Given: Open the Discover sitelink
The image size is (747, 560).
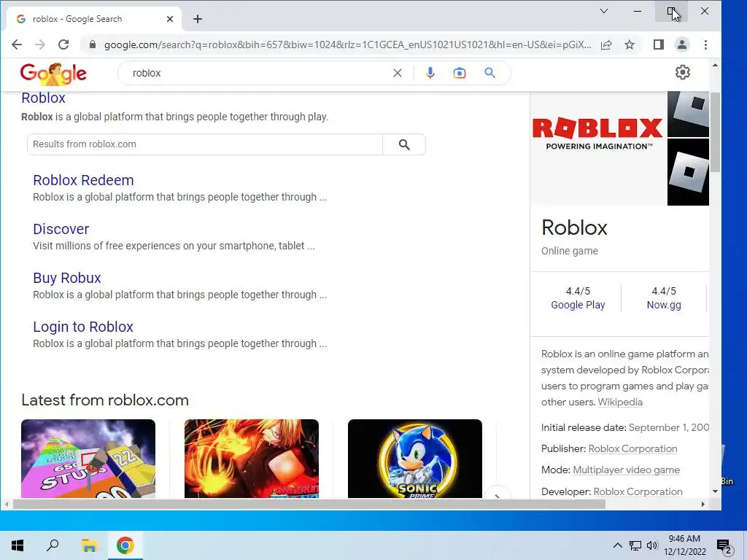Looking at the screenshot, I should point(61,229).
